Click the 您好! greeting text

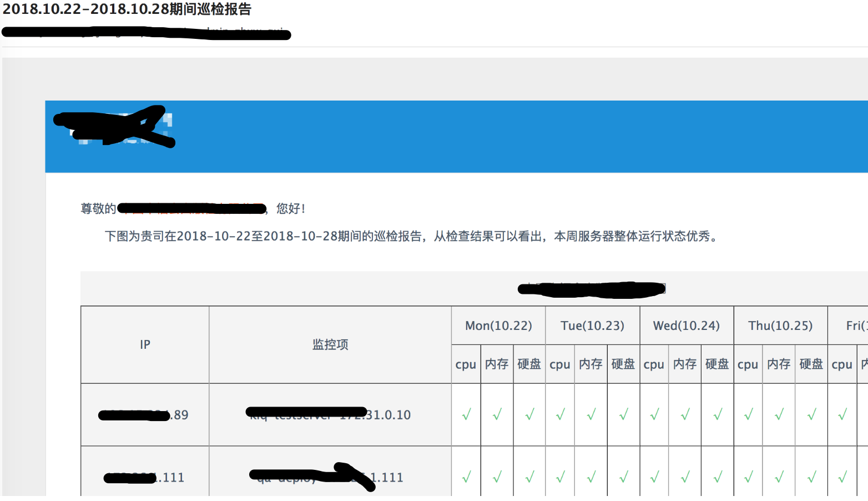(291, 208)
